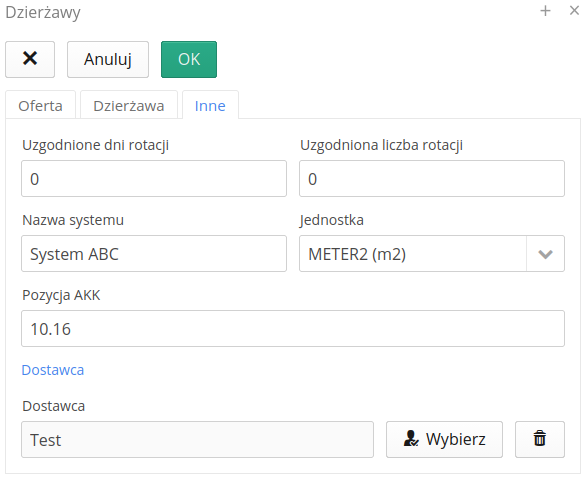Click the Pozycja AKK field showing 10.16
The image size is (586, 479).
[x=293, y=328]
